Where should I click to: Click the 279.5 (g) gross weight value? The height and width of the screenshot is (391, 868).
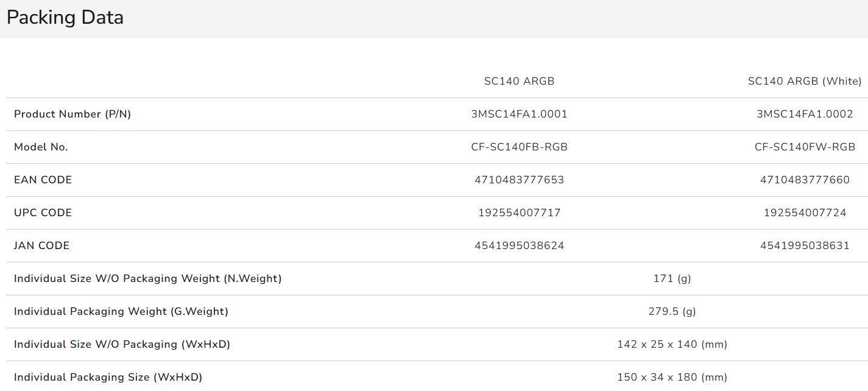(672, 311)
